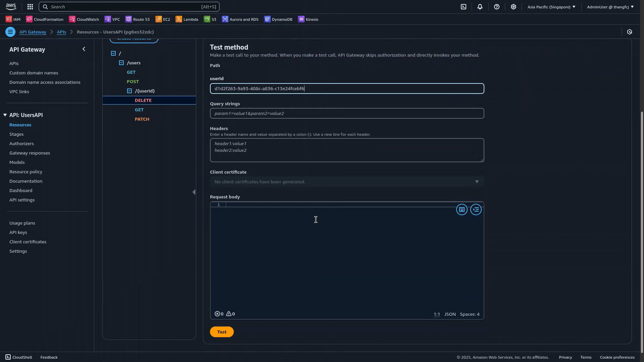This screenshot has width=644, height=362.
Task: Open VPC links in sidebar
Action: pyautogui.click(x=19, y=92)
